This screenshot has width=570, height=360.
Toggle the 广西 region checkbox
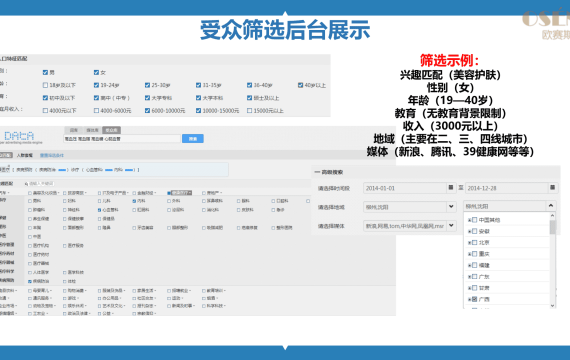tap(474, 299)
